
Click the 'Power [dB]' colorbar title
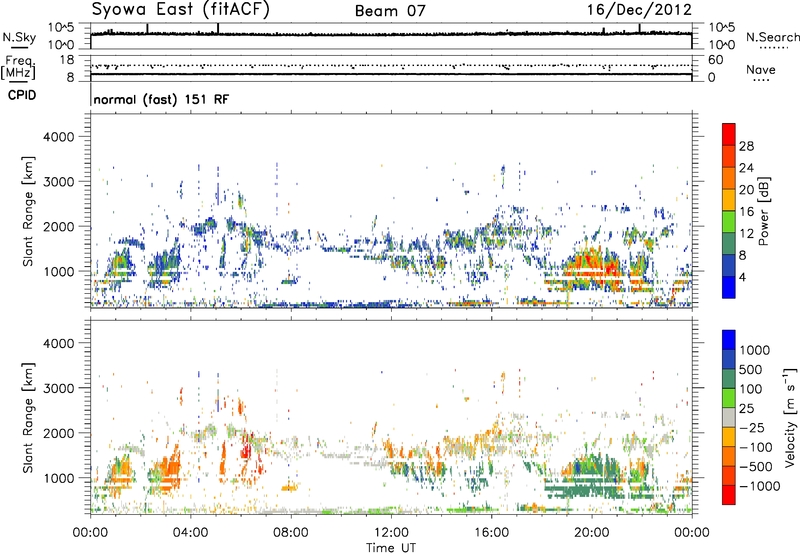coord(763,211)
